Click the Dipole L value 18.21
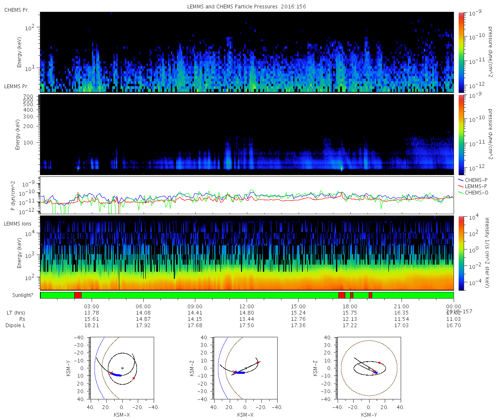The height and width of the screenshot is (420, 504). 92,325
